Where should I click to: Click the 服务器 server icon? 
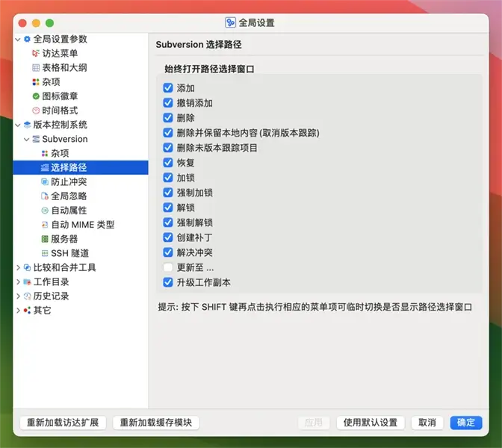(45, 239)
